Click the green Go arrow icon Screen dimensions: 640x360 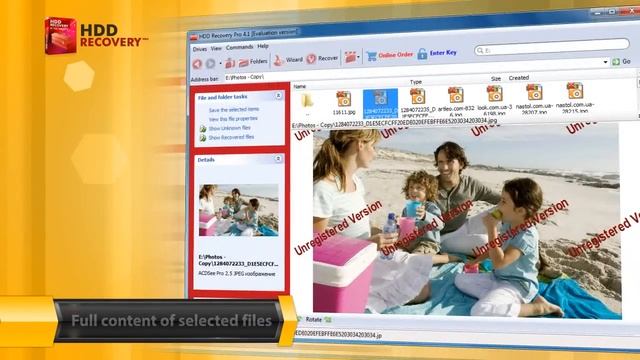(x=616, y=62)
